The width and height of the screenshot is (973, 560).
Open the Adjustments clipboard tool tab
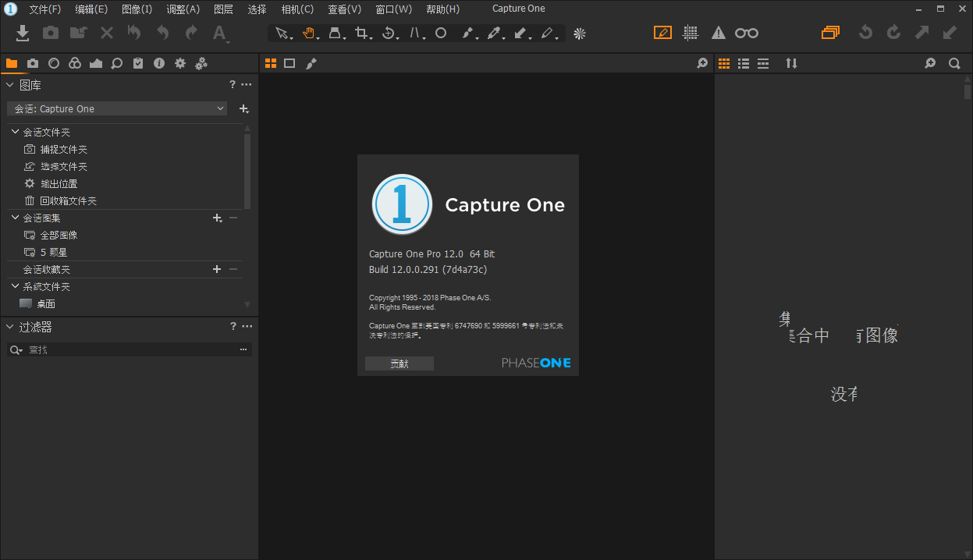pyautogui.click(x=138, y=63)
